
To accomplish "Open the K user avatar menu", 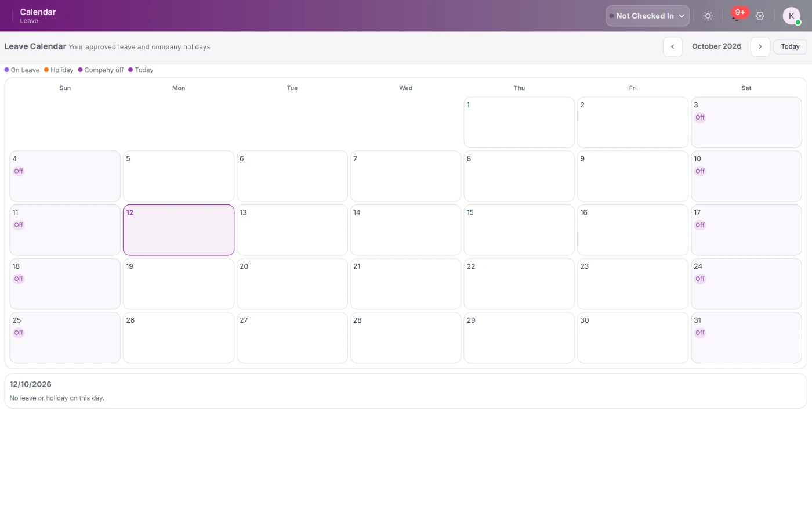I will coord(792,16).
